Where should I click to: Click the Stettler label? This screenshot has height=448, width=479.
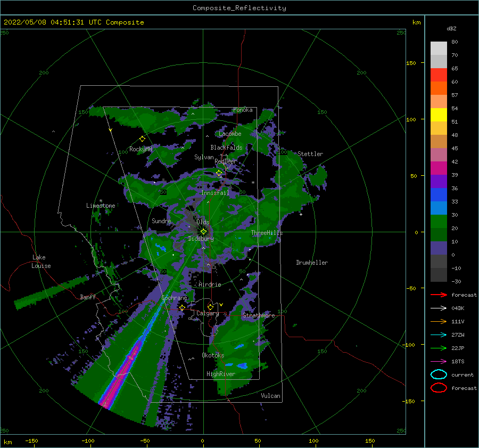(x=310, y=154)
